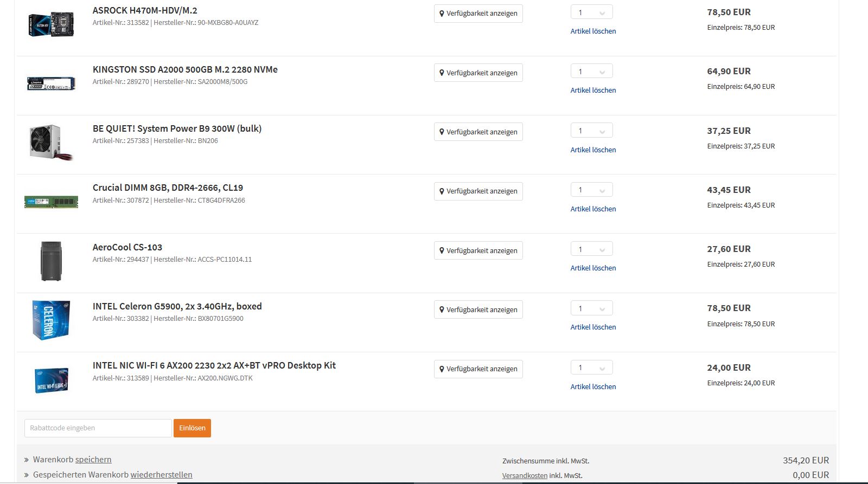Show availability for ASROCK H470M-HDV/M.2
The image size is (868, 484).
click(478, 14)
